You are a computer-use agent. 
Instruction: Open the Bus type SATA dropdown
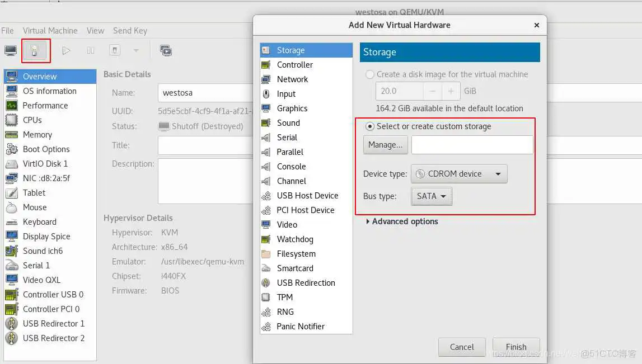pos(431,196)
